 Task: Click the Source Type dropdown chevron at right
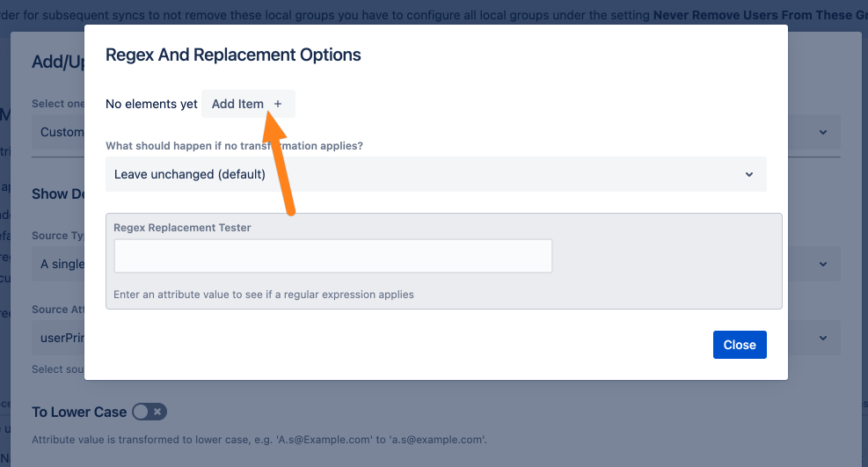click(x=823, y=264)
